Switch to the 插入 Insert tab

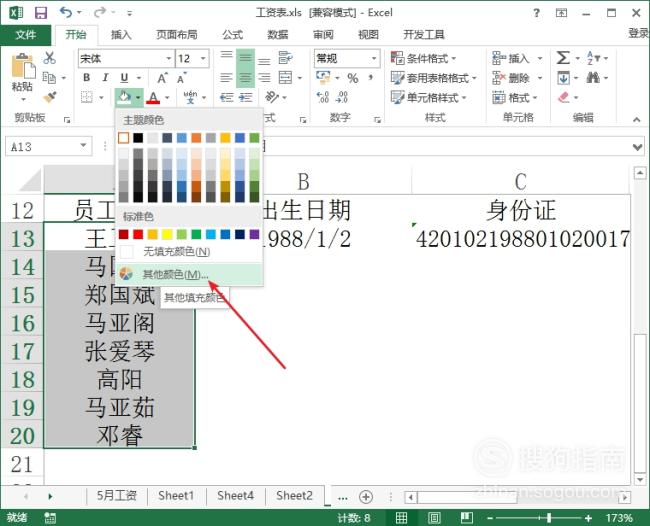(121, 35)
